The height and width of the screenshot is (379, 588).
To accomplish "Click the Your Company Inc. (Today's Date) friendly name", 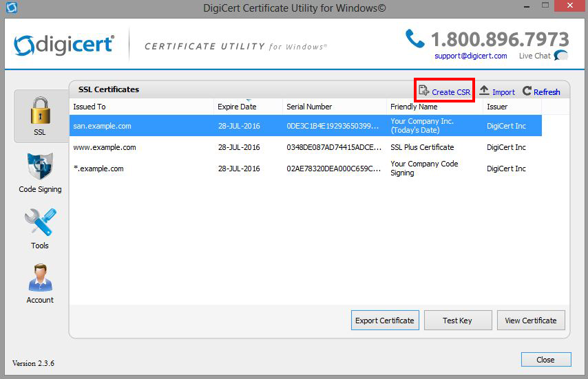I will coord(422,125).
